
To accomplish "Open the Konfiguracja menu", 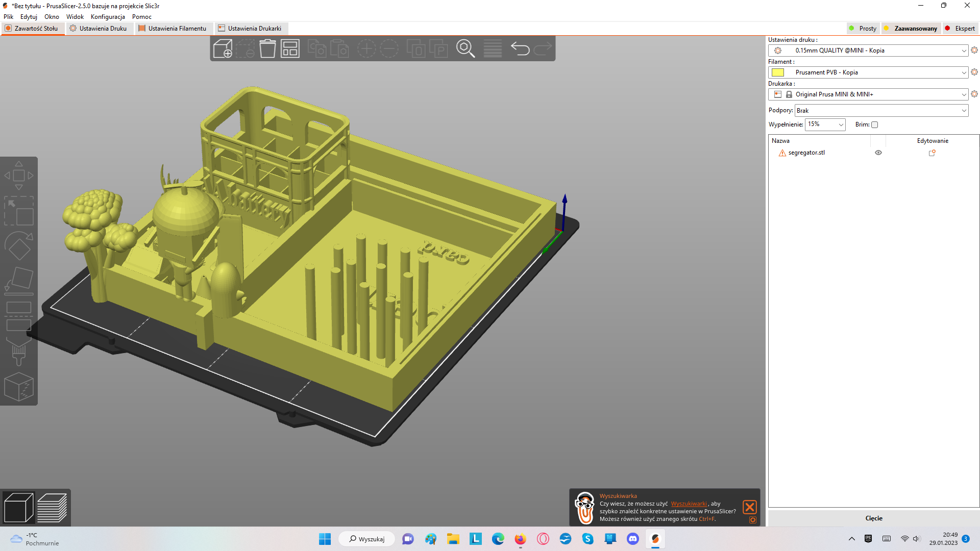I will 108,17.
